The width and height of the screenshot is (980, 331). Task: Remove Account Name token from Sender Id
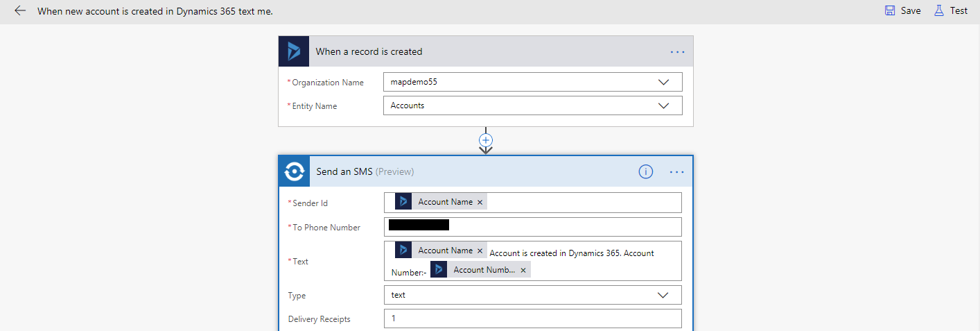pos(480,202)
